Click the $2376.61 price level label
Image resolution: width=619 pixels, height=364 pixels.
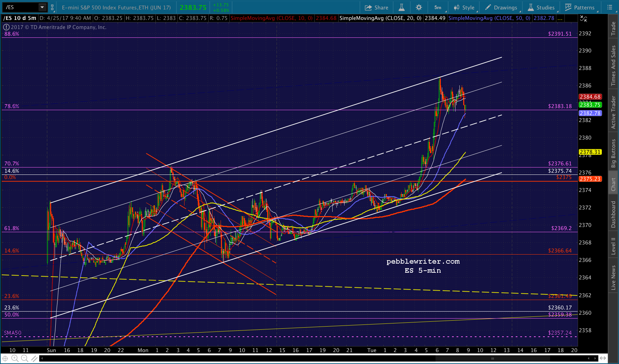coord(560,164)
